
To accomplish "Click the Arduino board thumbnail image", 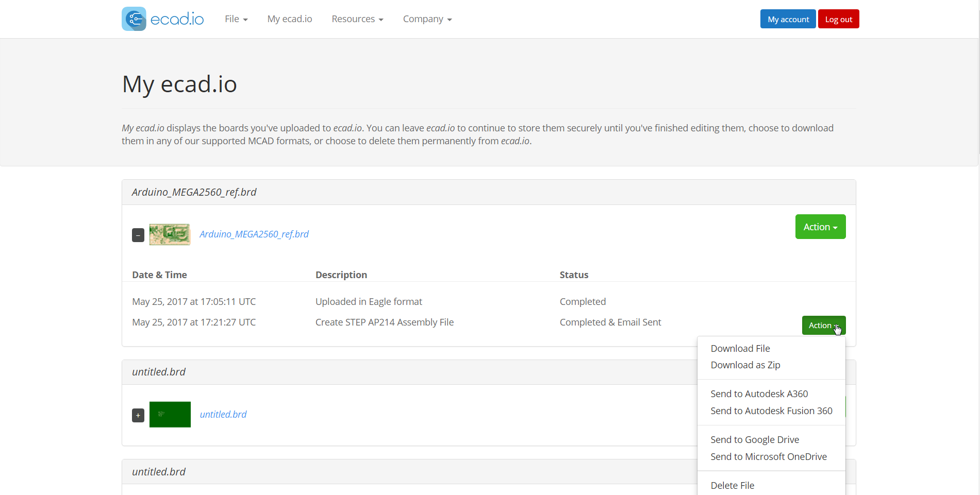I will click(170, 234).
